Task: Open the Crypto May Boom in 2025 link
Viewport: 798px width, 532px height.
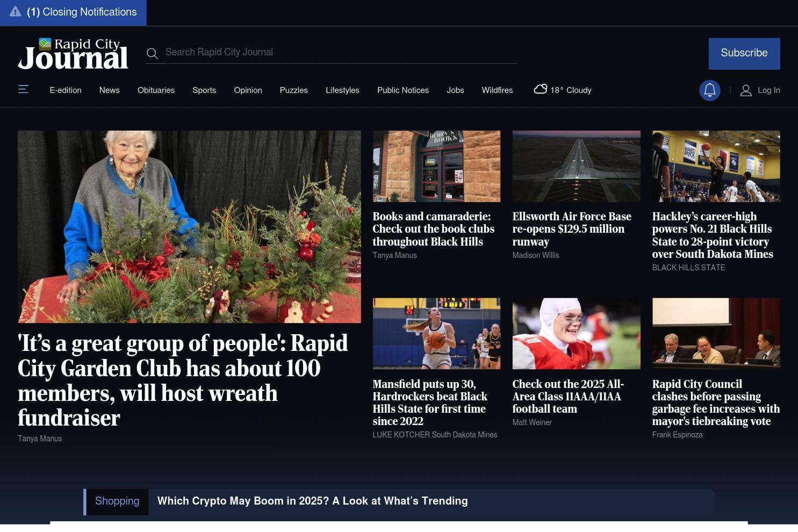Action: click(x=313, y=501)
